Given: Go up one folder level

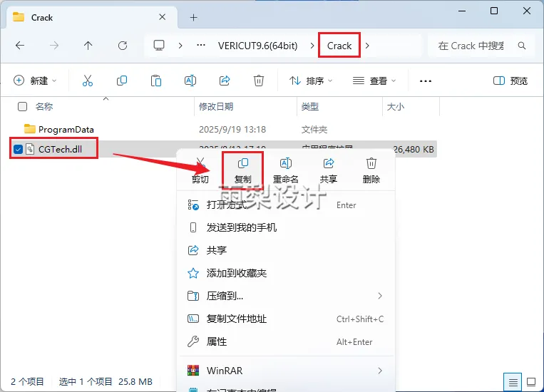Looking at the screenshot, I should (88, 46).
